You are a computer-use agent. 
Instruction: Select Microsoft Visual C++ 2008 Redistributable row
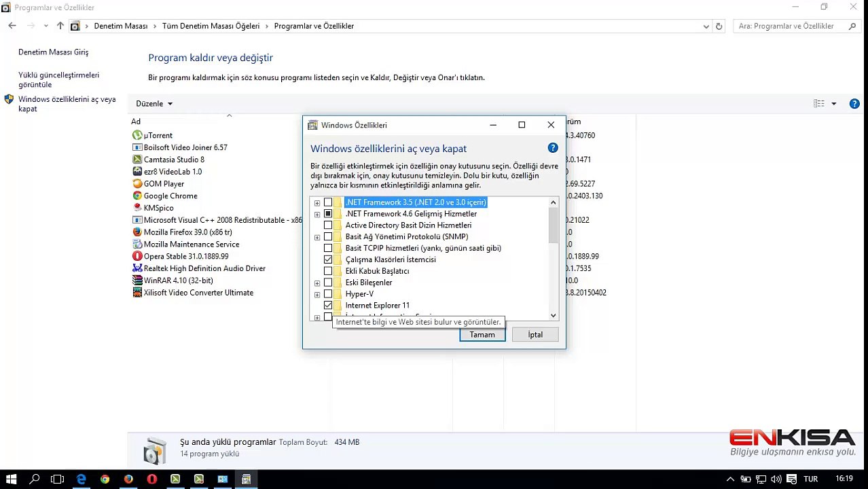217,220
